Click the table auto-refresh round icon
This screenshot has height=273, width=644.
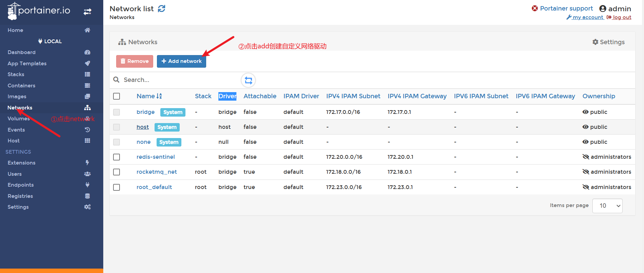pos(248,80)
